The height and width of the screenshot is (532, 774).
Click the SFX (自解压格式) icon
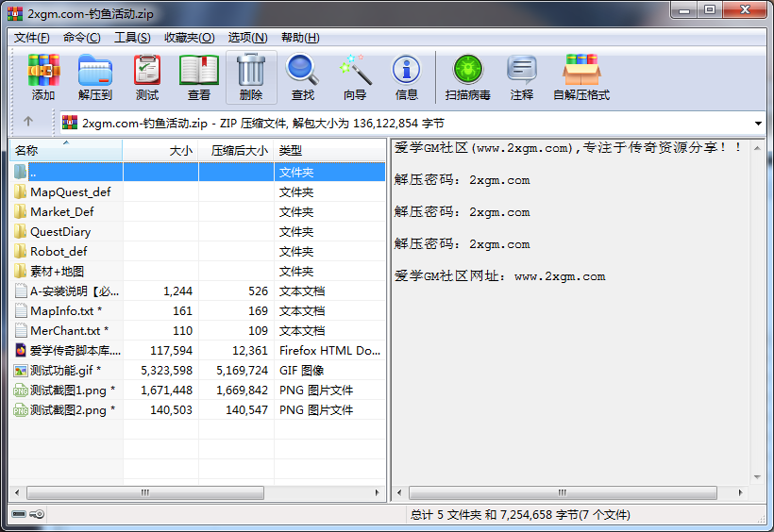pos(581,70)
